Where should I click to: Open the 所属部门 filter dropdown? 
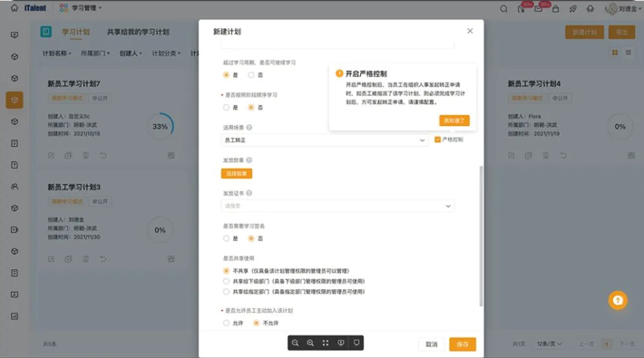(x=95, y=53)
